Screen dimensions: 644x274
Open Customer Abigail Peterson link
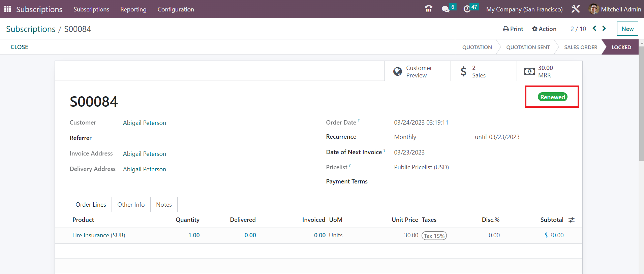coord(145,123)
